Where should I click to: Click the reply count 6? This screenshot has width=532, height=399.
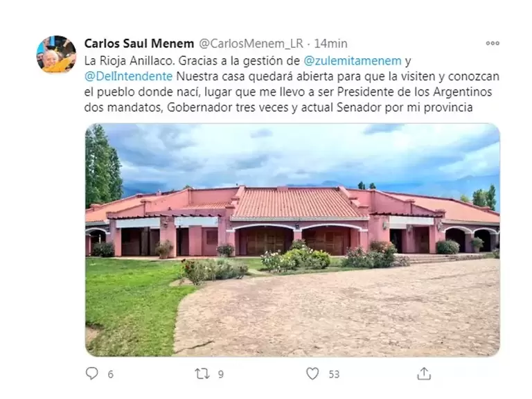[111, 374]
